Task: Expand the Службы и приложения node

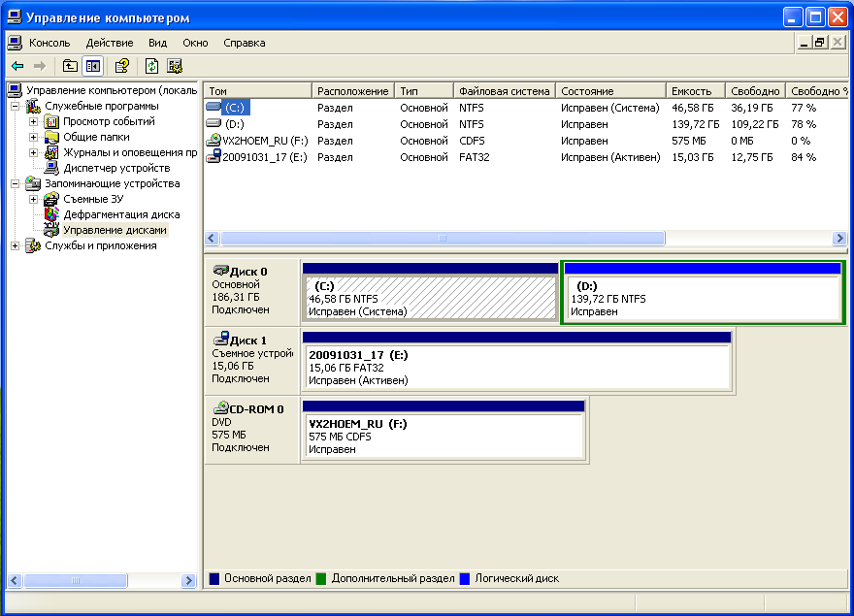Action: coord(16,245)
